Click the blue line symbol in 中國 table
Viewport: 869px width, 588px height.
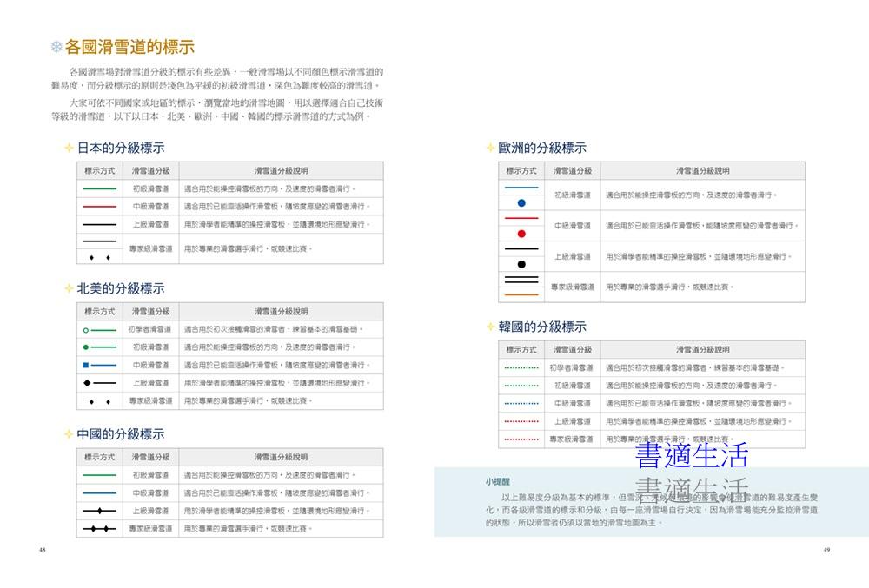tap(100, 492)
